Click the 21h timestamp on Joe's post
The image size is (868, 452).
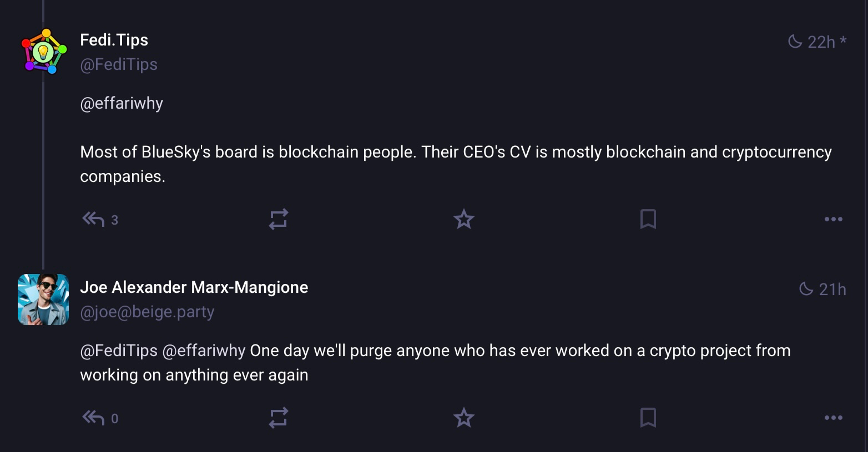831,289
